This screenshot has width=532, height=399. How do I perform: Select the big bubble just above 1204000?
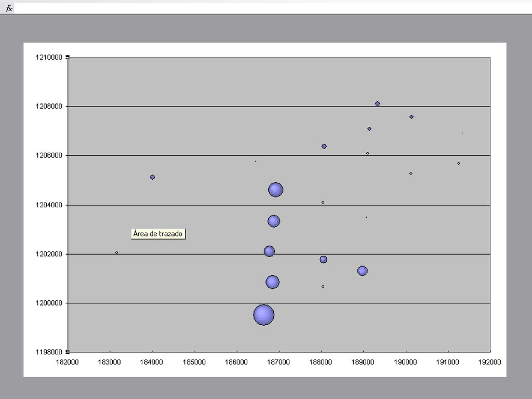(275, 190)
